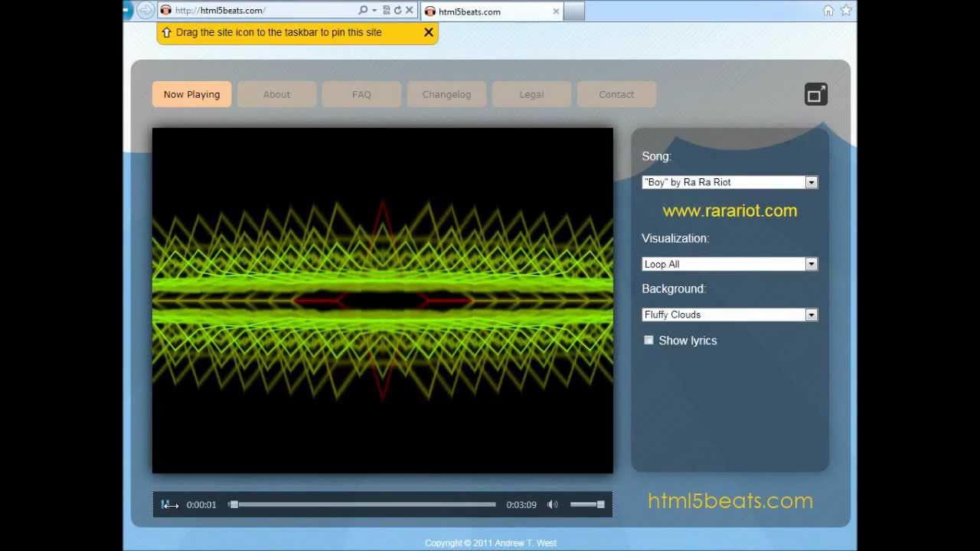Close the html5beats.com browser tab
Image resolution: width=980 pixels, height=551 pixels.
click(x=556, y=11)
